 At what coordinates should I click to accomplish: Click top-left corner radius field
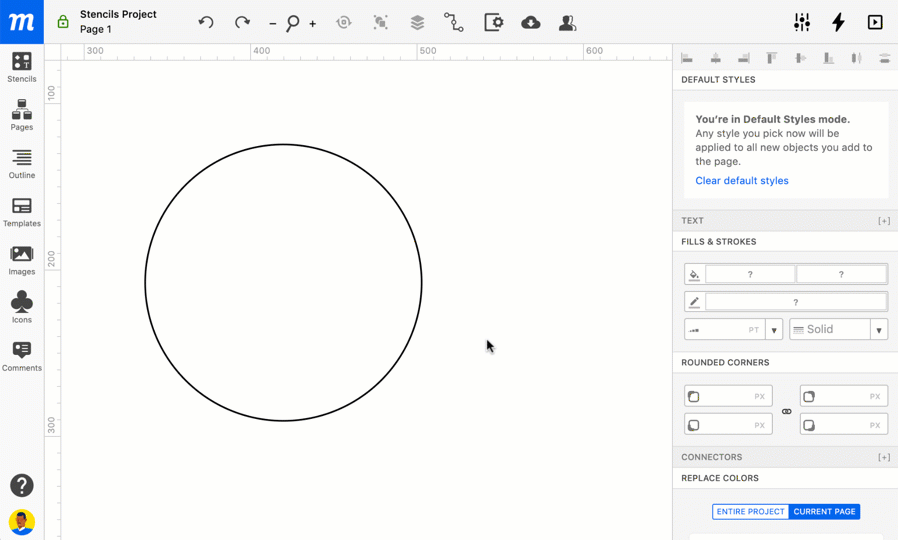[x=728, y=396]
